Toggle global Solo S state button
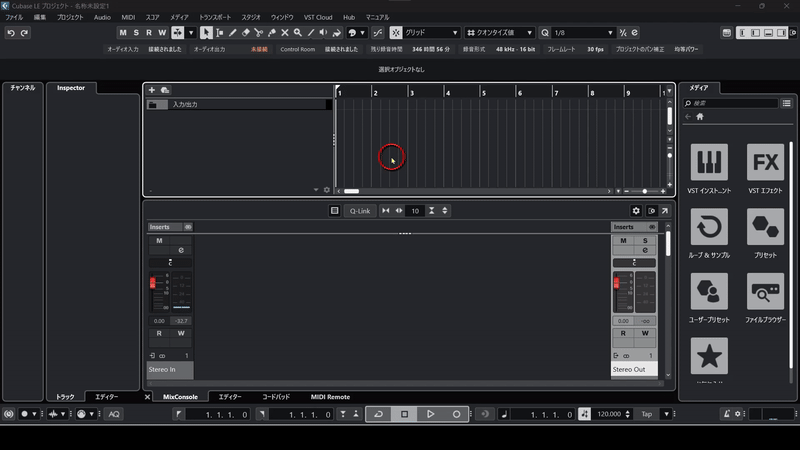 pos(136,33)
